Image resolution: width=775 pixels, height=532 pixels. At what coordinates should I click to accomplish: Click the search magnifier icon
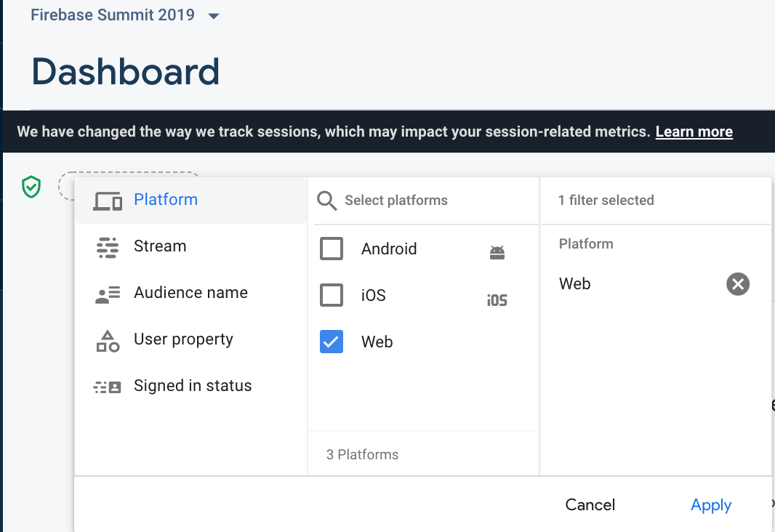click(327, 201)
